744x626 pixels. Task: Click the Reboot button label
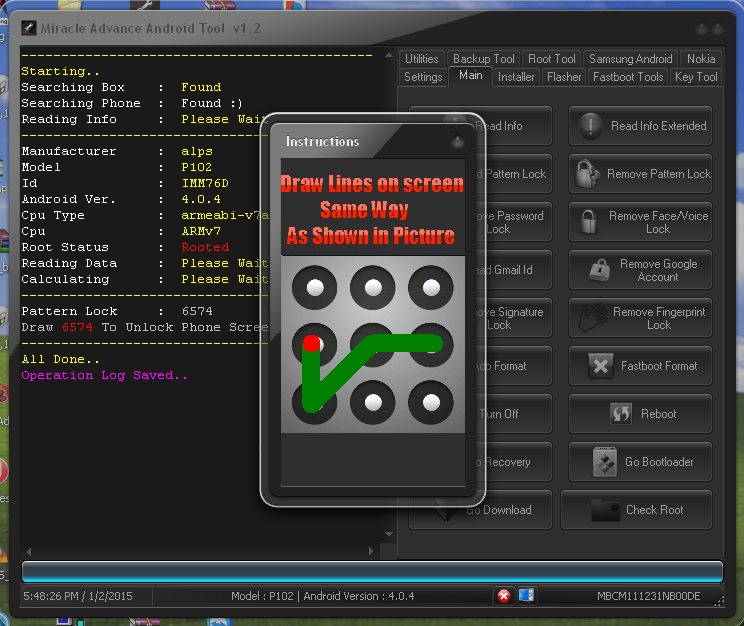pos(658,414)
